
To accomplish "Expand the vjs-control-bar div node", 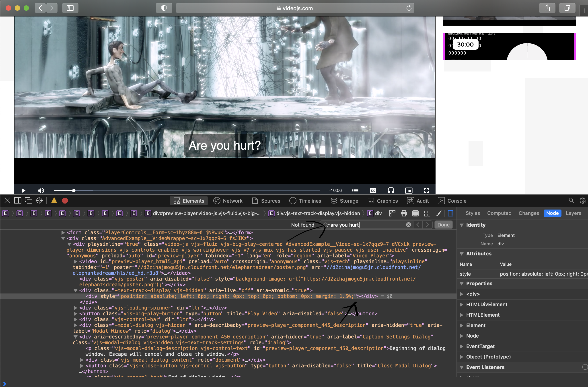I will [76, 319].
